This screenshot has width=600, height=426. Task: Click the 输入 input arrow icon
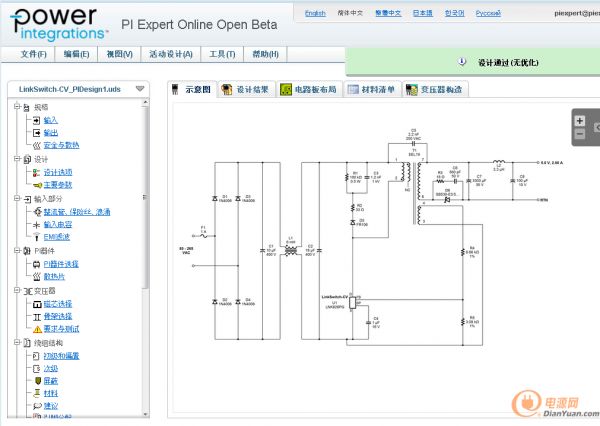(36, 121)
